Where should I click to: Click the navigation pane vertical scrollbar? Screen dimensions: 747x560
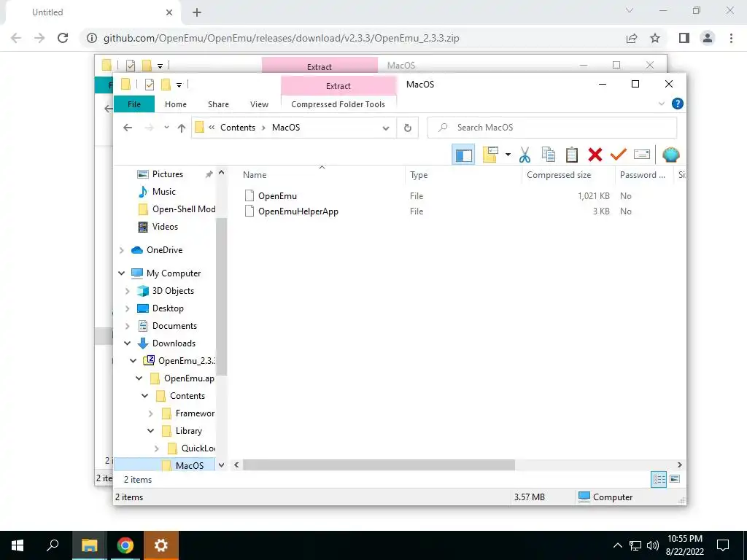click(221, 296)
